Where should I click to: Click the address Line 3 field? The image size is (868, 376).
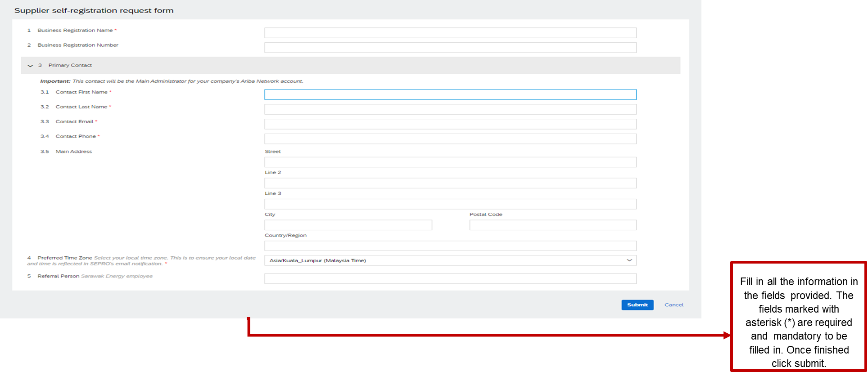tap(450, 204)
